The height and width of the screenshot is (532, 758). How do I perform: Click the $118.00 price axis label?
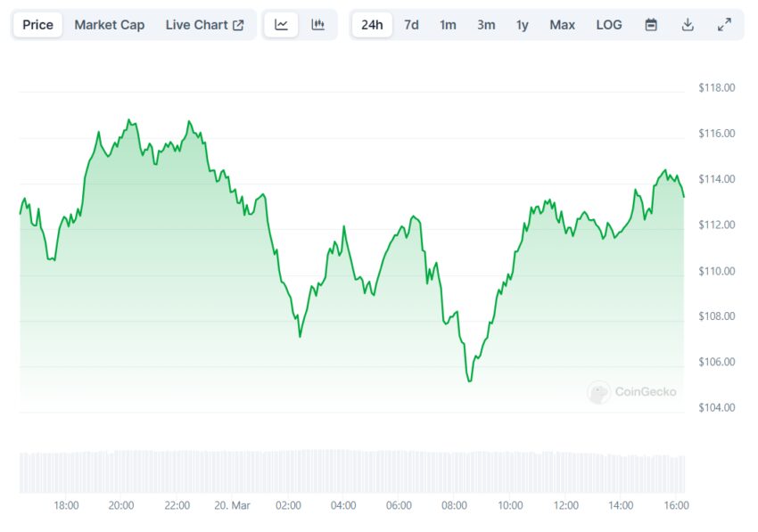716,88
